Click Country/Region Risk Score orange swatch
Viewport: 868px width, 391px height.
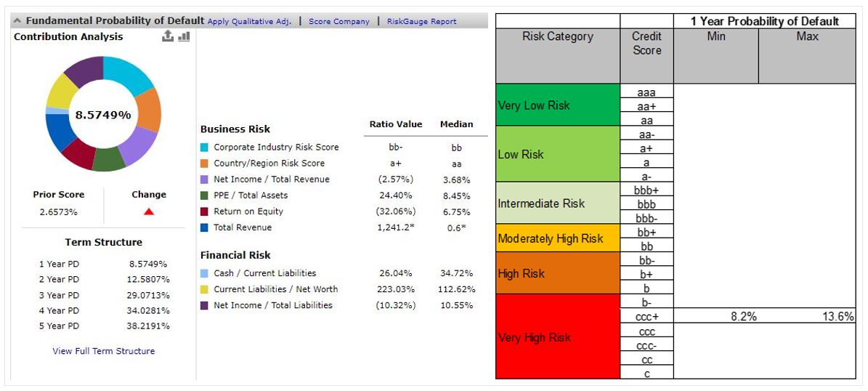coord(205,164)
